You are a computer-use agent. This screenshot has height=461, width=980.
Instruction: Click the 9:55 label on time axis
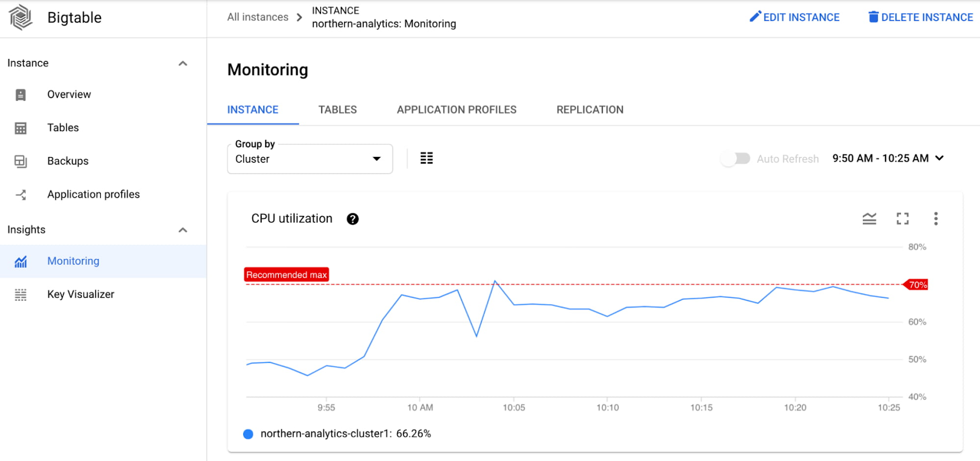pos(326,408)
